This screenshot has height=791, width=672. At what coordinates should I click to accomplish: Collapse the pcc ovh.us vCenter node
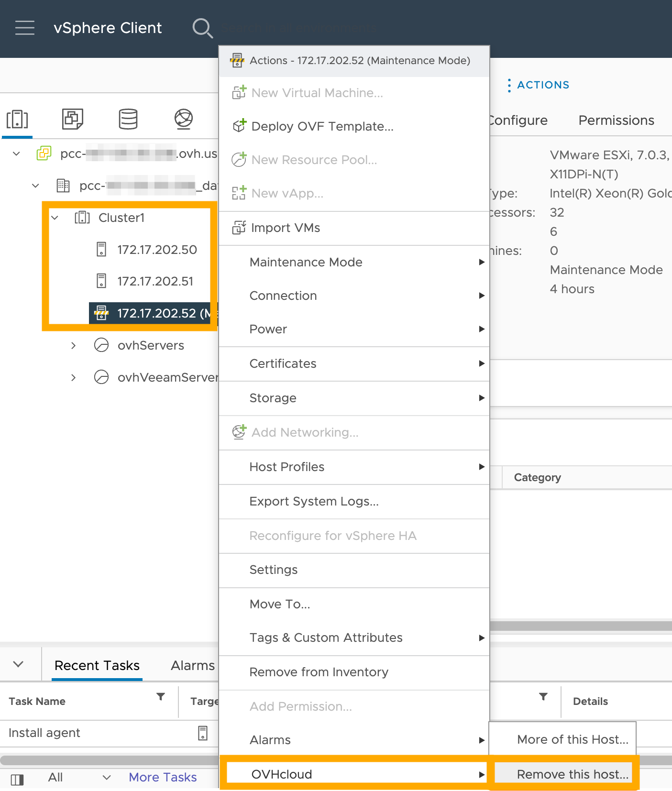coord(17,154)
